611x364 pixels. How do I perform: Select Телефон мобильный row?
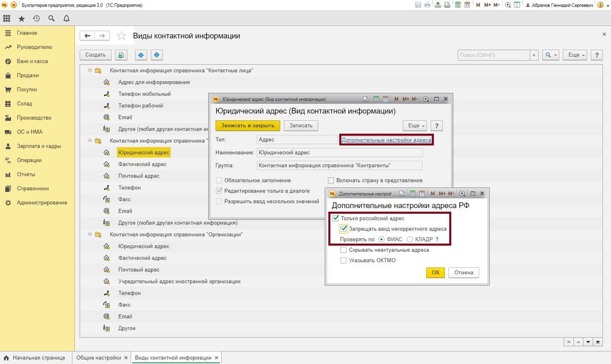(144, 94)
